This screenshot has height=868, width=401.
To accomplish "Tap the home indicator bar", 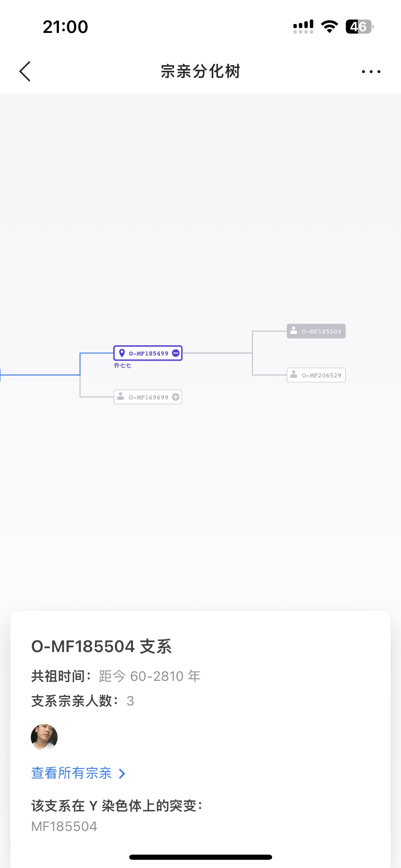I will click(200, 857).
